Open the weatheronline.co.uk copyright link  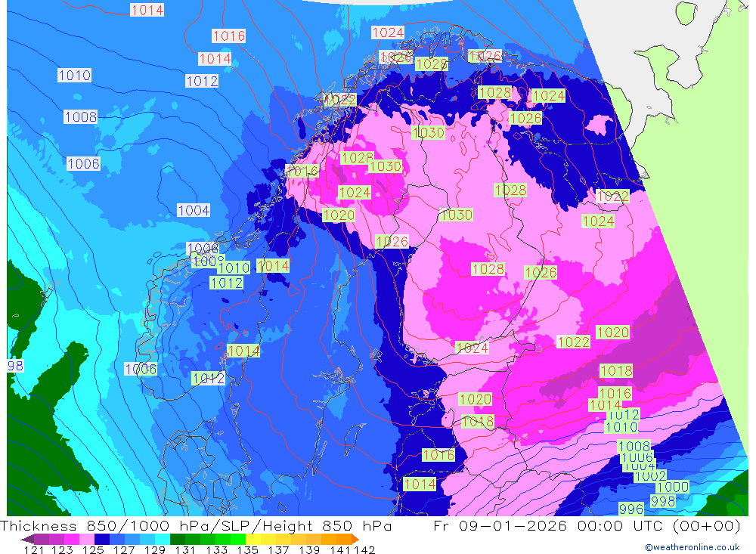[692, 547]
